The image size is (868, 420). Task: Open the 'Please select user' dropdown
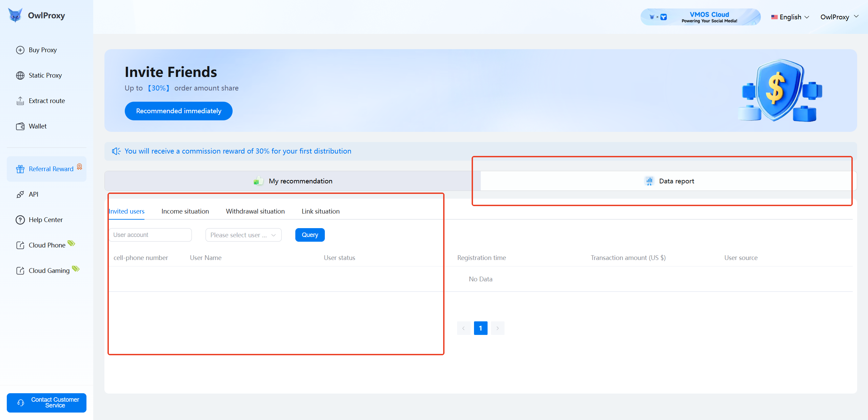243,235
